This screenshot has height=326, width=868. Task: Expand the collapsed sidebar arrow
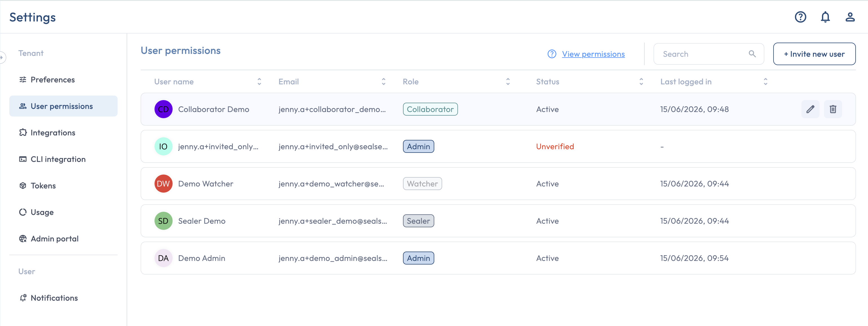pyautogui.click(x=2, y=57)
